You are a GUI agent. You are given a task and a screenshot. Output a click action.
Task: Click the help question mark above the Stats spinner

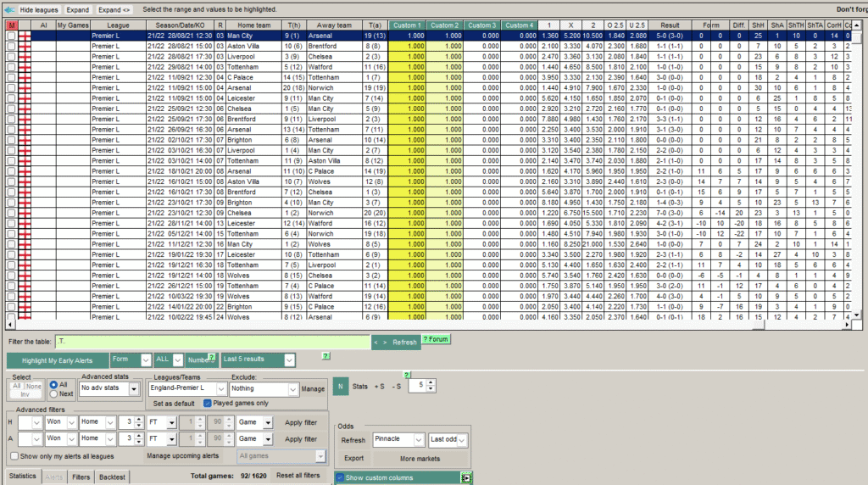click(407, 374)
